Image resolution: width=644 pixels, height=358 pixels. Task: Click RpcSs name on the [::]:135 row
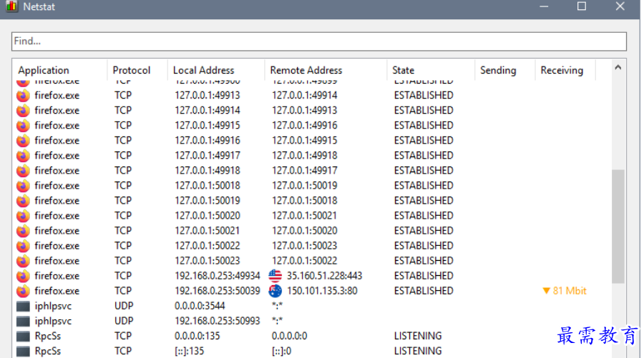(x=48, y=351)
